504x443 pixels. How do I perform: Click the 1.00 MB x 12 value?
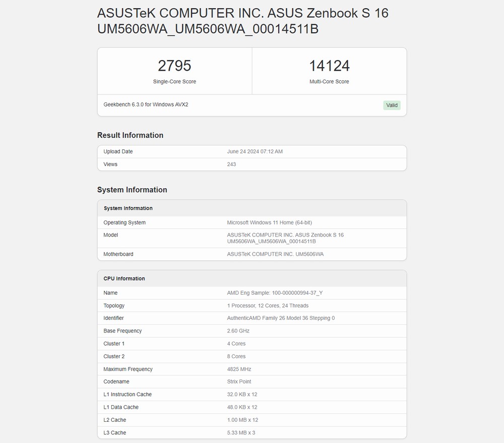(x=243, y=420)
